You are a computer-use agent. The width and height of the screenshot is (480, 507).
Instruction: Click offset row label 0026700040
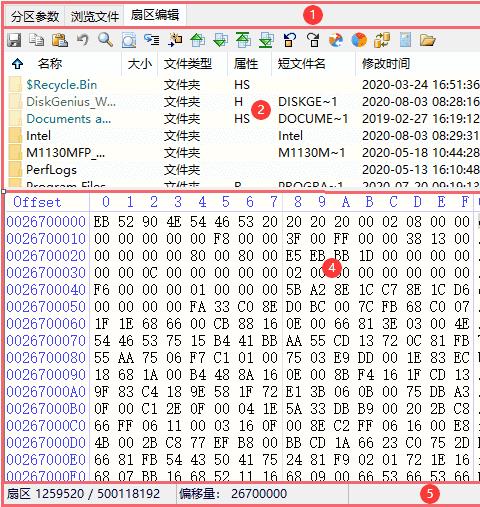(x=46, y=290)
